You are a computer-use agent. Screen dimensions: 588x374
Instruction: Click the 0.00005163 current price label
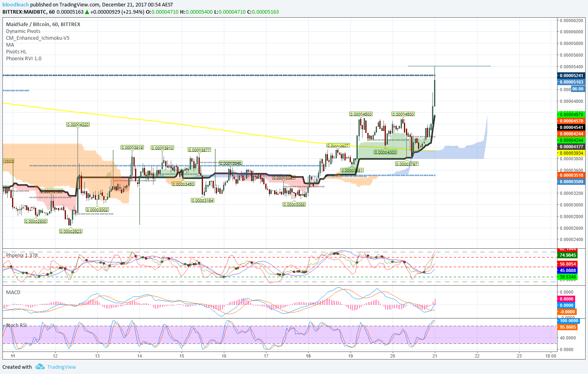571,82
